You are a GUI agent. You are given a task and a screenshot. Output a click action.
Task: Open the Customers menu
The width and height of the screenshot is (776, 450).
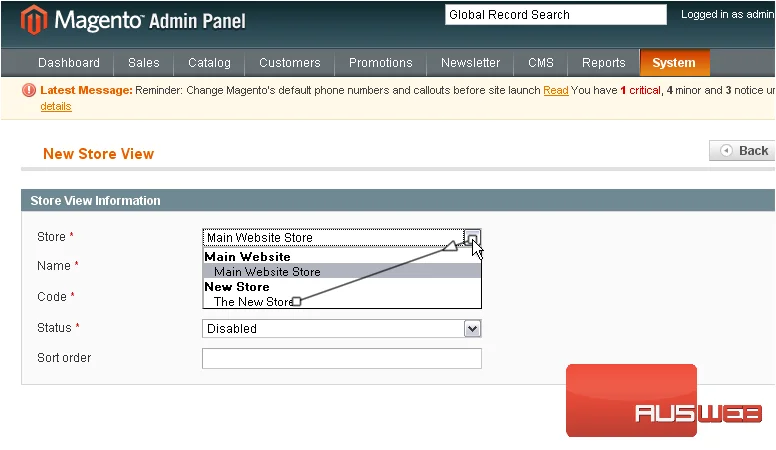click(x=290, y=63)
